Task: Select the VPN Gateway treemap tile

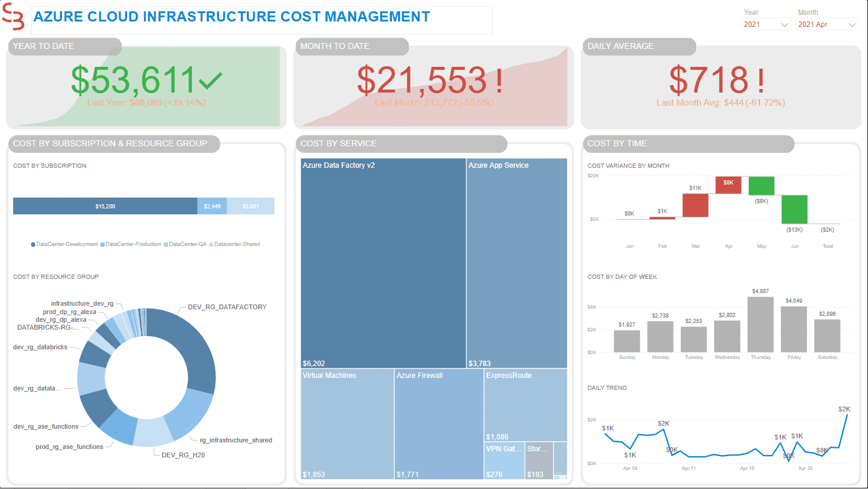Action: 504,460
